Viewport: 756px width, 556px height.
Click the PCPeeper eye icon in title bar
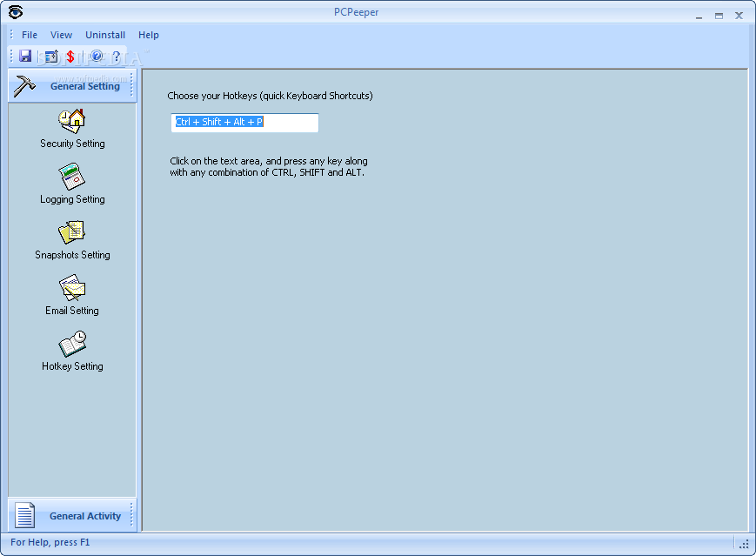click(16, 12)
